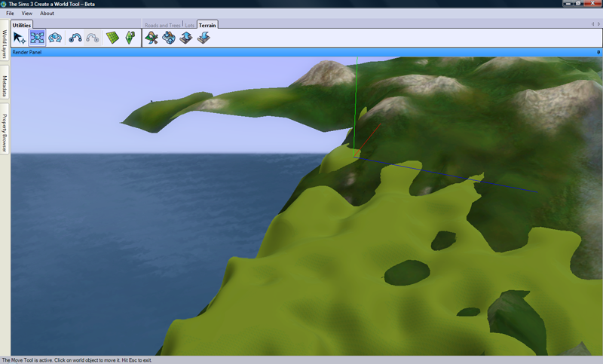Screen dimensions: 603x364
Task: Switch to the Roads and Trees tab
Action: pos(163,25)
